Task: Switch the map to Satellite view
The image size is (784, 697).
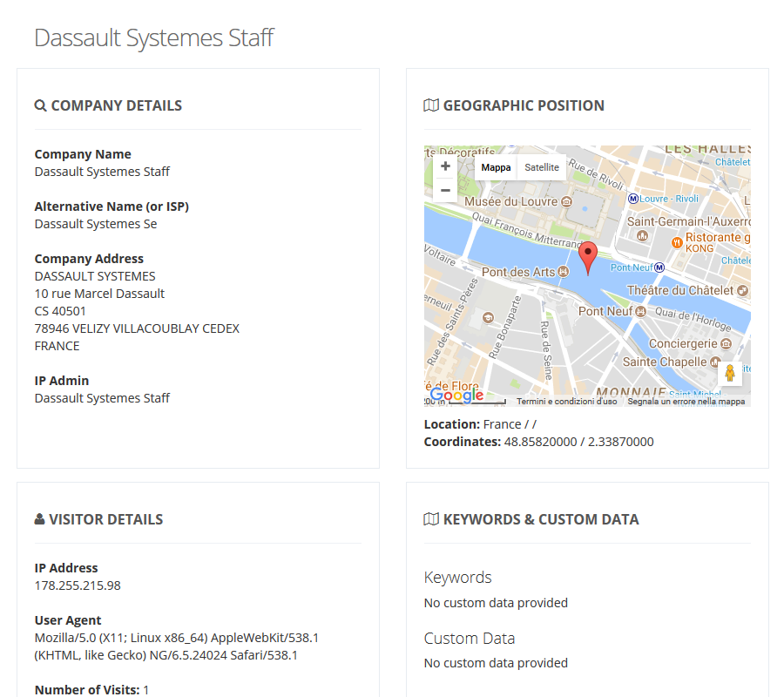Action: [542, 167]
